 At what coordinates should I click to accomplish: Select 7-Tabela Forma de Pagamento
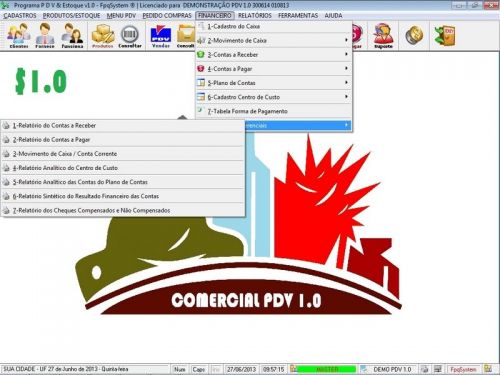point(274,111)
